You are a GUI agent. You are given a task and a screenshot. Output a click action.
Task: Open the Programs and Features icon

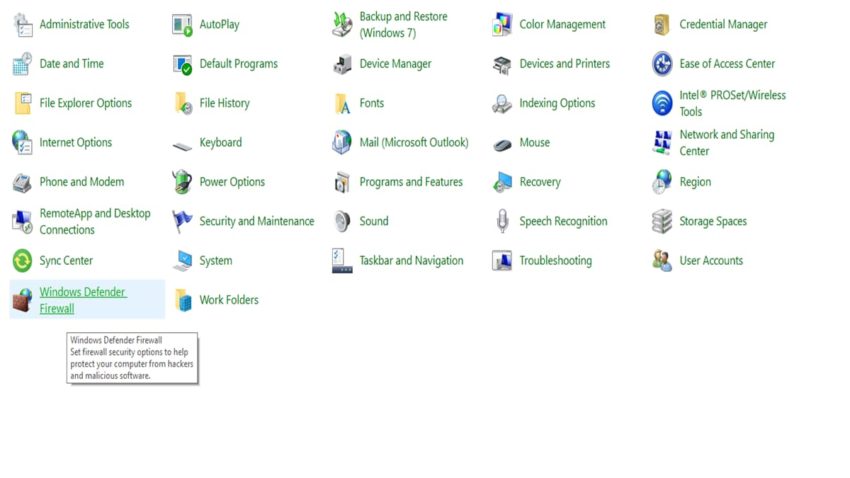(342, 182)
